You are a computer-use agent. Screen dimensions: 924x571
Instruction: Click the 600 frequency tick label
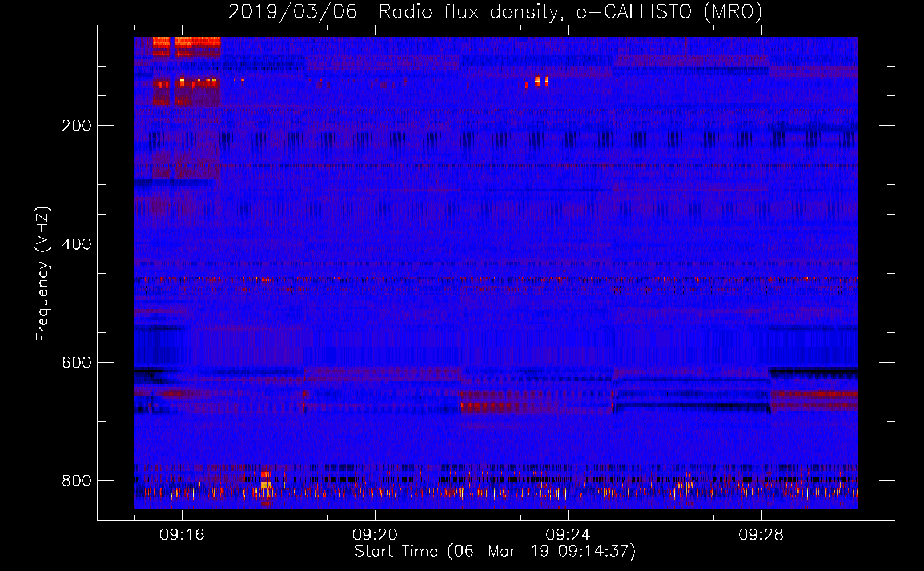pos(77,363)
